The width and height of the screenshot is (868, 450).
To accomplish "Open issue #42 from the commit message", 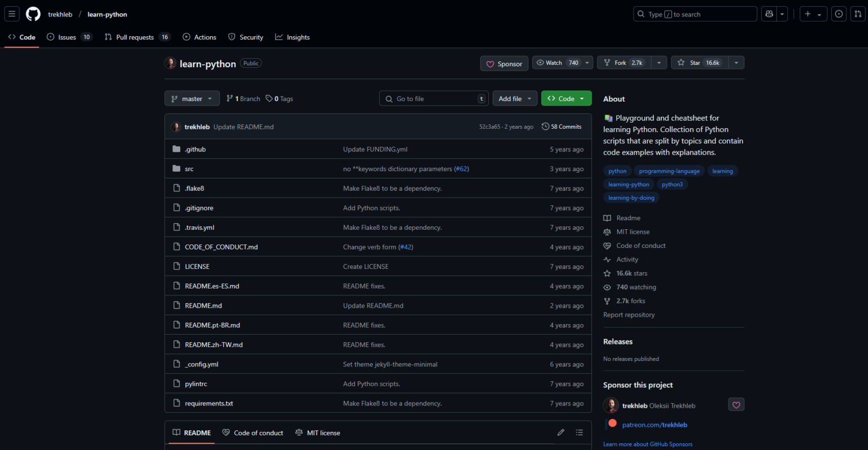I will coord(405,247).
